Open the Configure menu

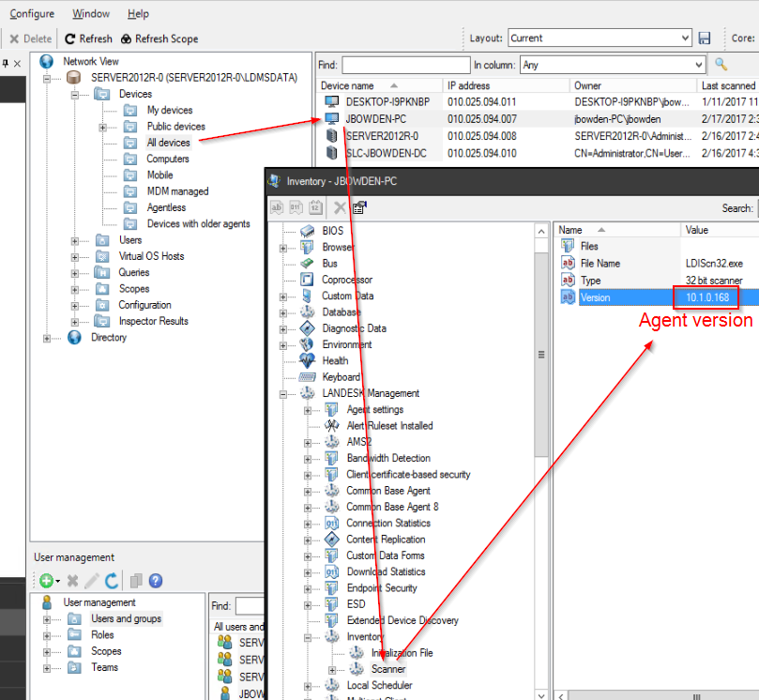coord(32,13)
